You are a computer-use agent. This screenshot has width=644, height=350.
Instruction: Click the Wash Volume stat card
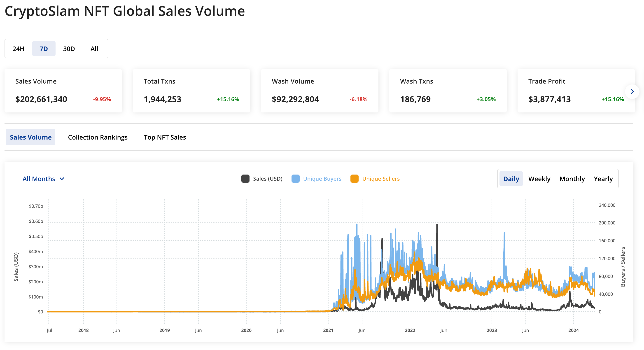(x=319, y=91)
